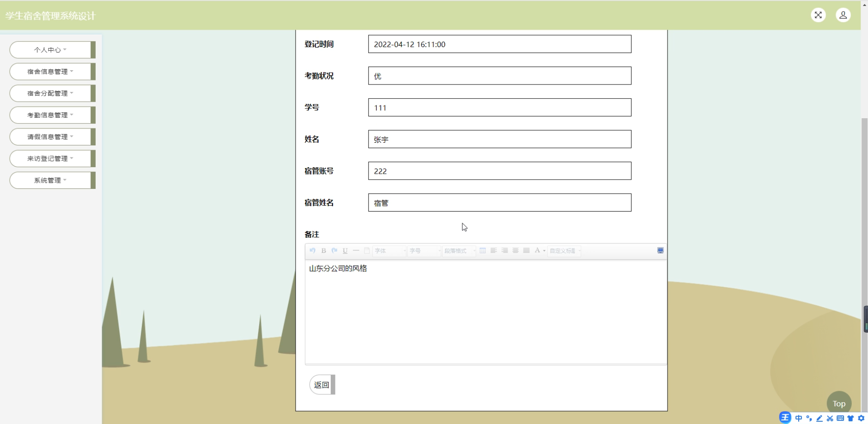Click the 宿管账号 field showing 222
This screenshot has height=424, width=868.
pyautogui.click(x=499, y=171)
